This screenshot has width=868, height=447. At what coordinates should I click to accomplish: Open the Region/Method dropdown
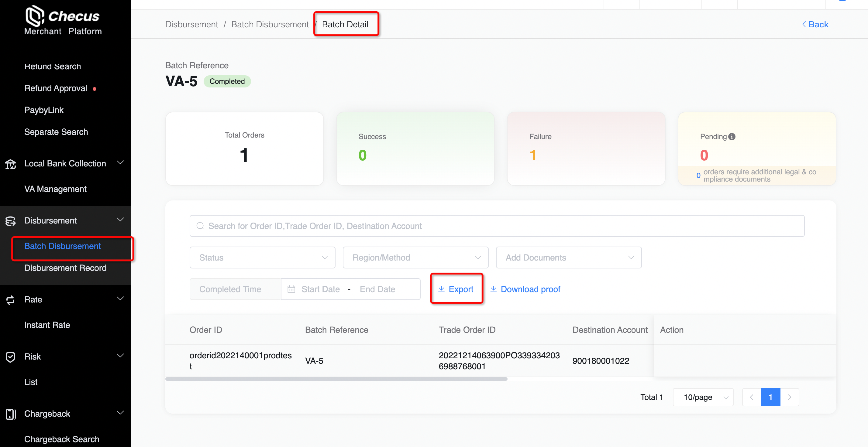(415, 258)
